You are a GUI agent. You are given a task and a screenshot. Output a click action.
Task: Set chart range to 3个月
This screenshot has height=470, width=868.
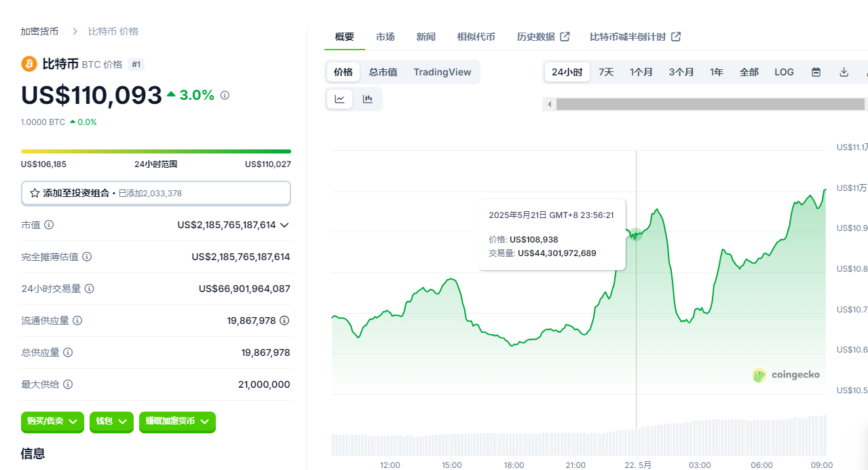[681, 72]
